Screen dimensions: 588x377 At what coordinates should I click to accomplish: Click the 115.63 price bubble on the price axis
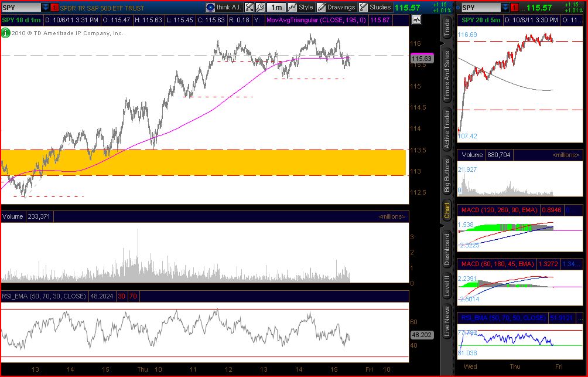[x=422, y=58]
